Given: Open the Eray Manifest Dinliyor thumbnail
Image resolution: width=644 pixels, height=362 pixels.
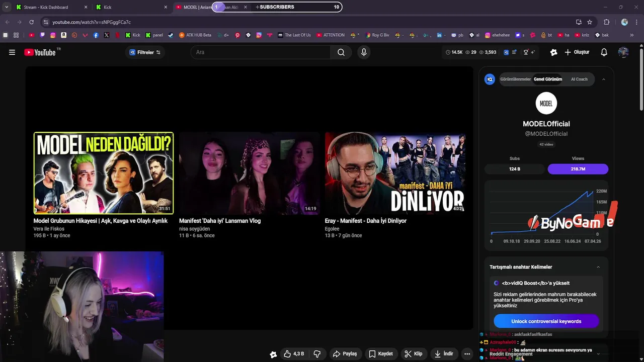Looking at the screenshot, I should 395,173.
